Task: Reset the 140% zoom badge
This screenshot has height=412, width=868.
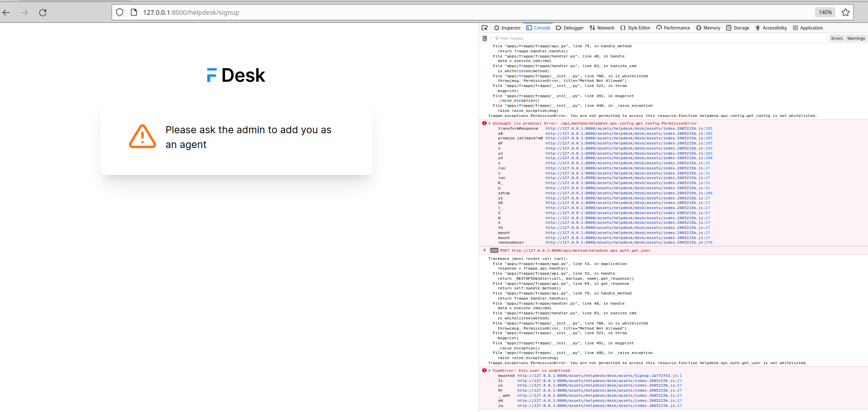Action: coord(825,12)
